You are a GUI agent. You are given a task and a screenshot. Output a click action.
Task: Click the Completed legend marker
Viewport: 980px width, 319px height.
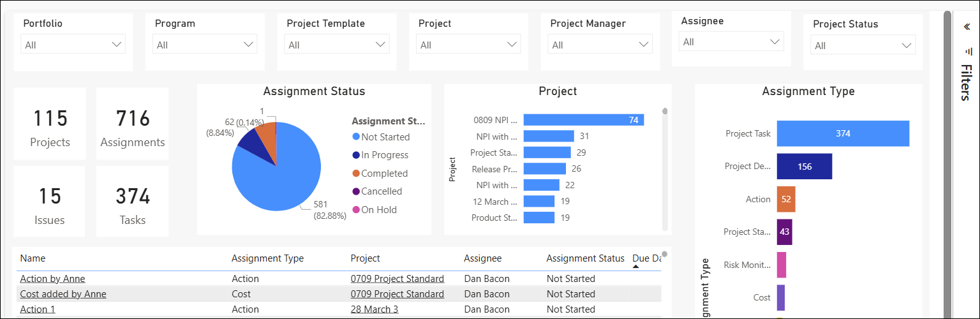coord(355,174)
